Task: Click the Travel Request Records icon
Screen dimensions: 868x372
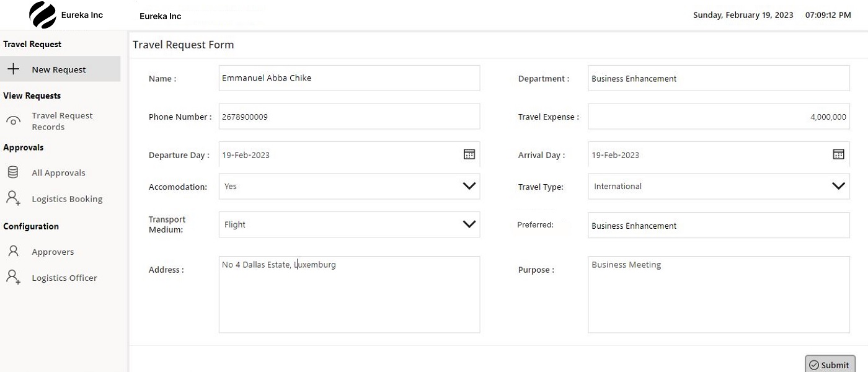Action: [x=13, y=120]
